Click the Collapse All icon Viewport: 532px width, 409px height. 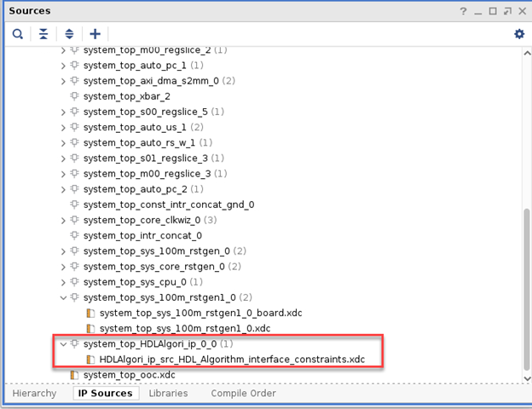tap(43, 34)
